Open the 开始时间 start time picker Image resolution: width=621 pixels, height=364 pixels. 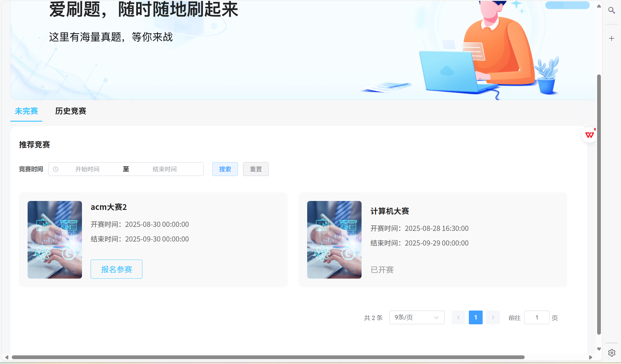(87, 169)
